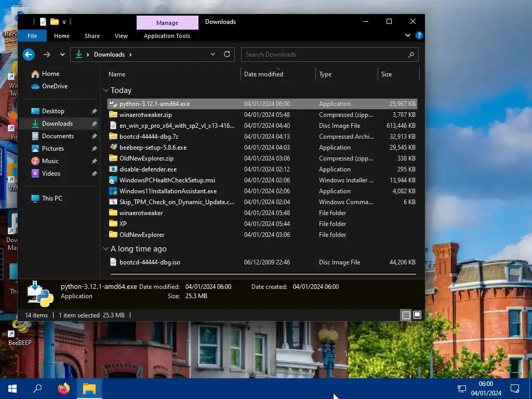Click the File Explorer taskbar button
This screenshot has height=399, width=532.
tap(89, 389)
